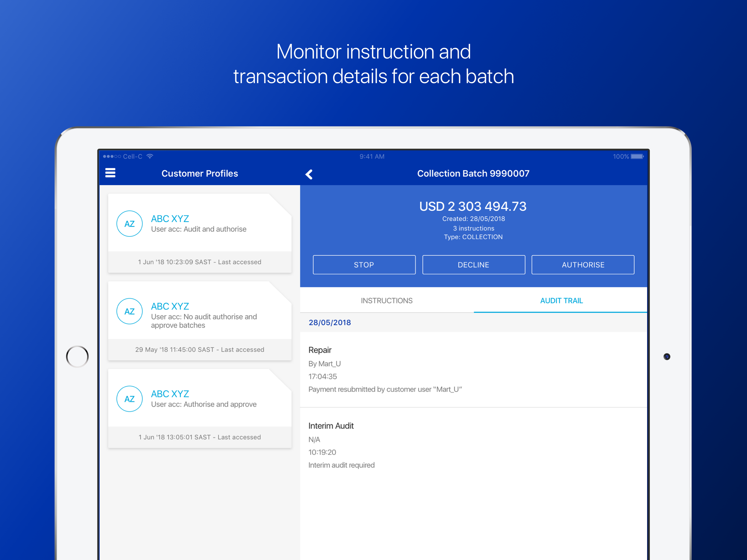The image size is (747, 560).
Task: Tap the Created: 28/05/2018 text
Action: point(474,219)
